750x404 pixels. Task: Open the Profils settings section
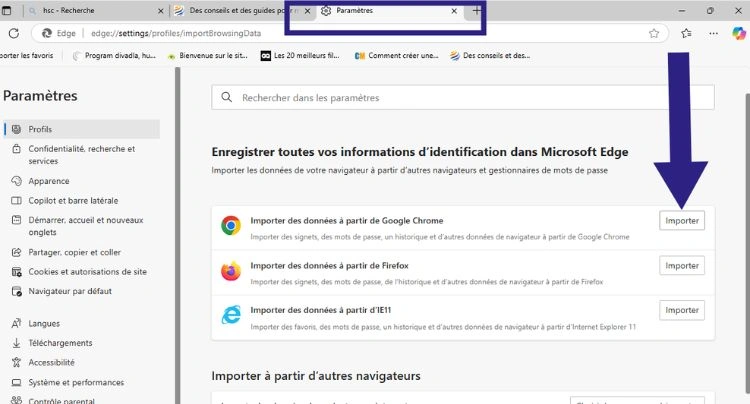tap(82, 129)
